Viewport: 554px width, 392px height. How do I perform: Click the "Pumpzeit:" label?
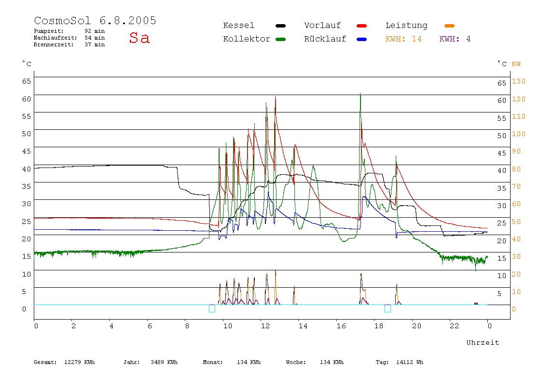[x=49, y=31]
